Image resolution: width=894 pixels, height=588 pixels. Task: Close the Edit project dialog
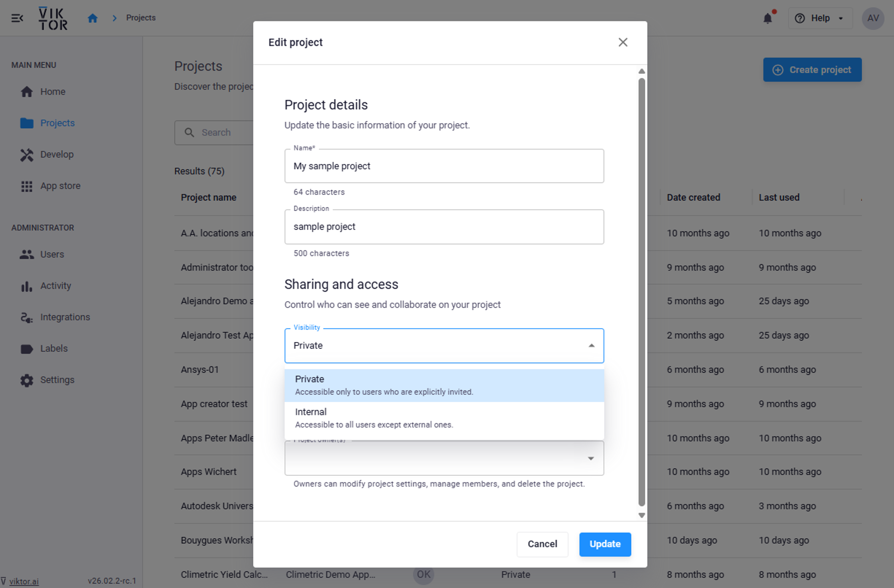click(x=623, y=43)
